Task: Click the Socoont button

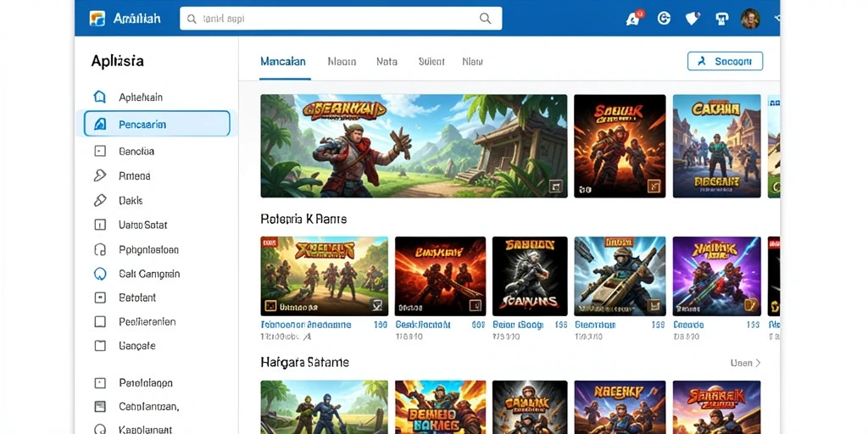Action: [x=726, y=61]
